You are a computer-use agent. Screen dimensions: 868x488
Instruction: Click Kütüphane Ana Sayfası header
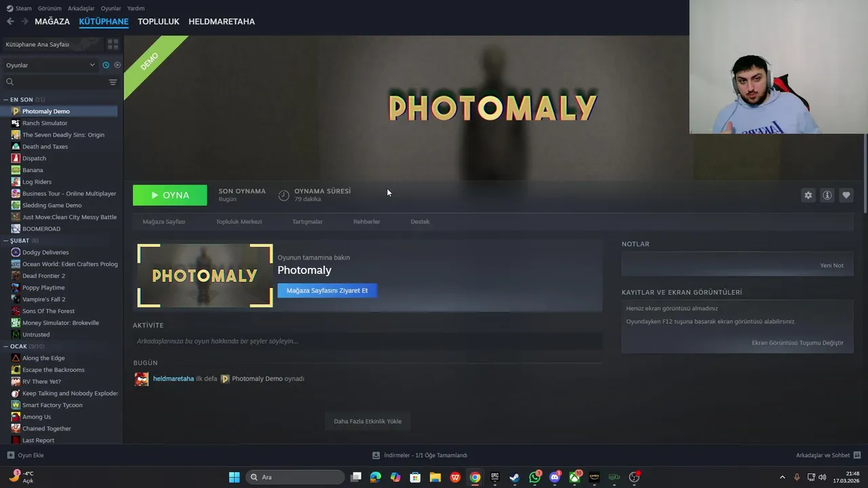(x=52, y=44)
